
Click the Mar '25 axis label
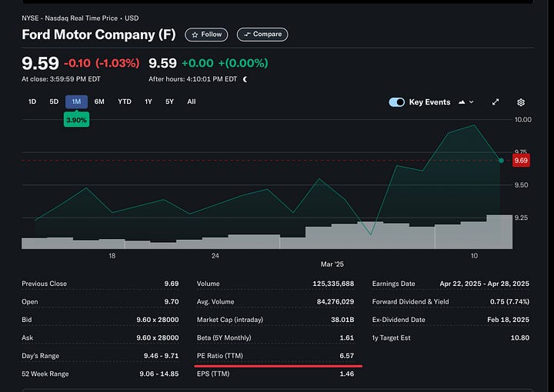332,264
